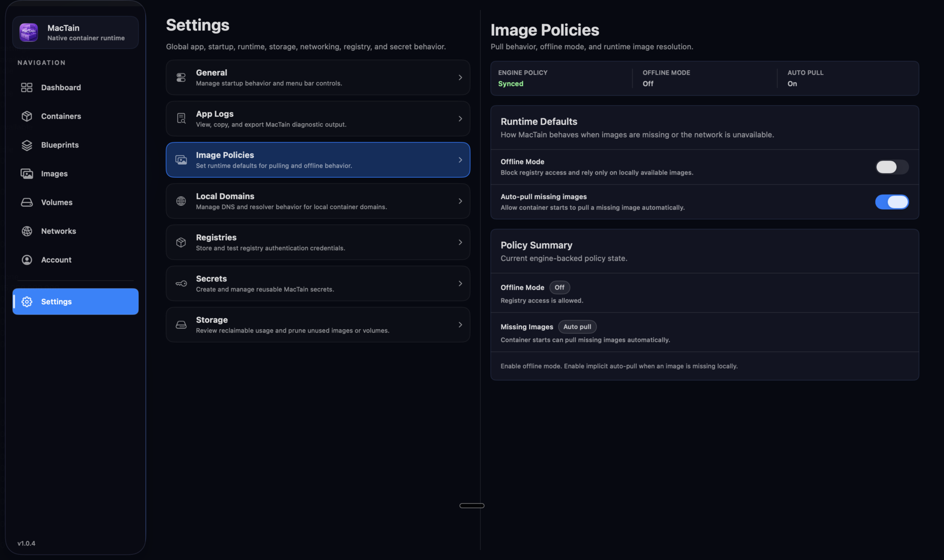Image resolution: width=944 pixels, height=560 pixels.
Task: Go to Dashboard in the navigation
Action: coord(76,88)
